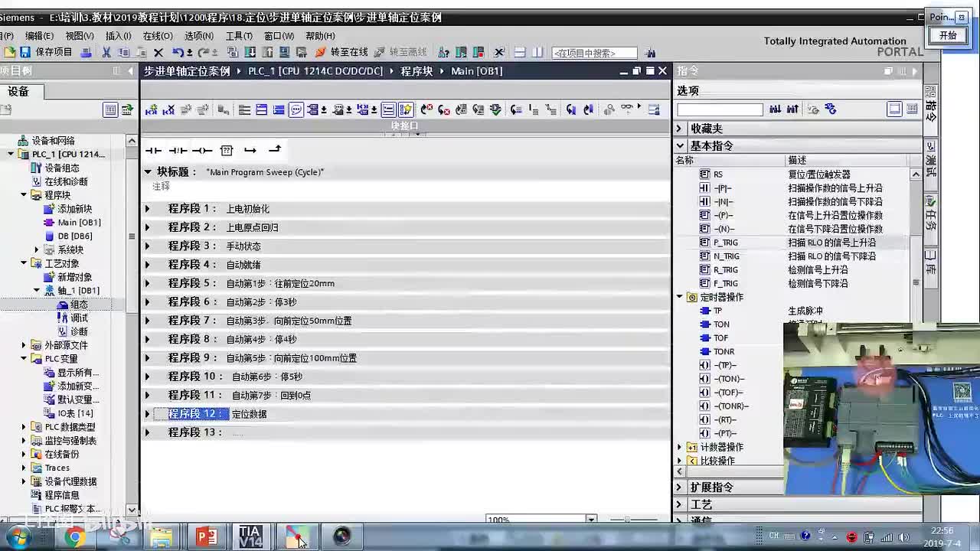Select 设备和网络 in project tree
This screenshot has height=551, width=980.
[x=54, y=141]
